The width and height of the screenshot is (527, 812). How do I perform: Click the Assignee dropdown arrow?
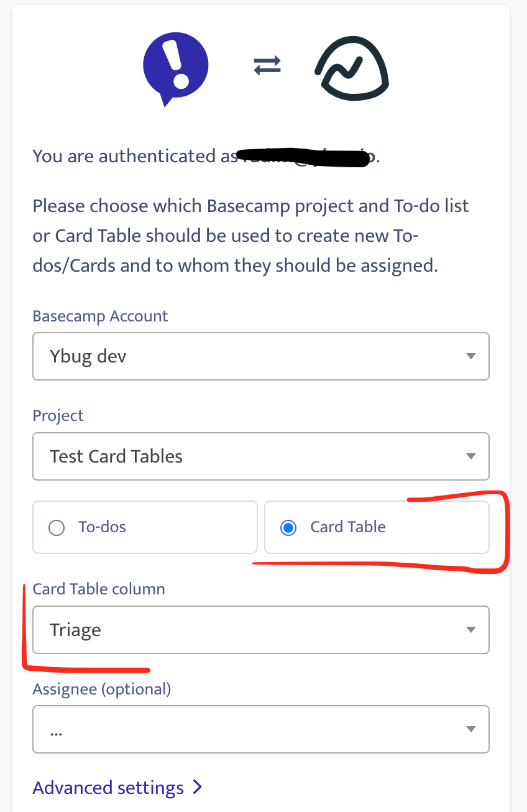[470, 729]
